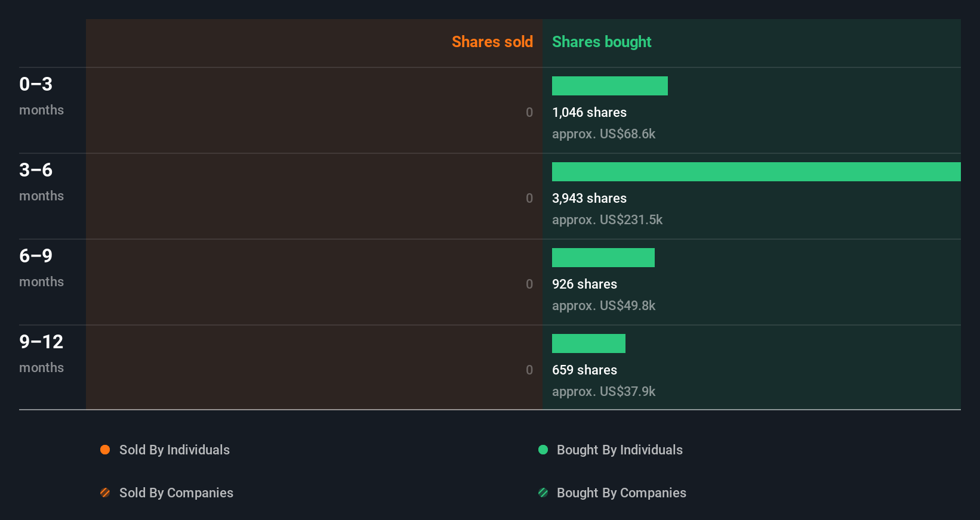
Task: Click the approx. US$68.6k amount
Action: [x=603, y=134]
